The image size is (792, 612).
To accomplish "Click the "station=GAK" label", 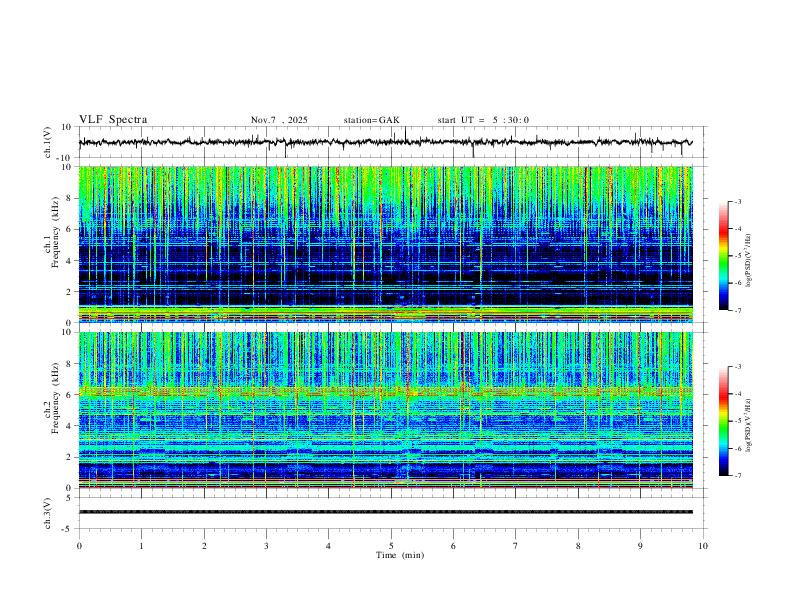I will tap(371, 120).
